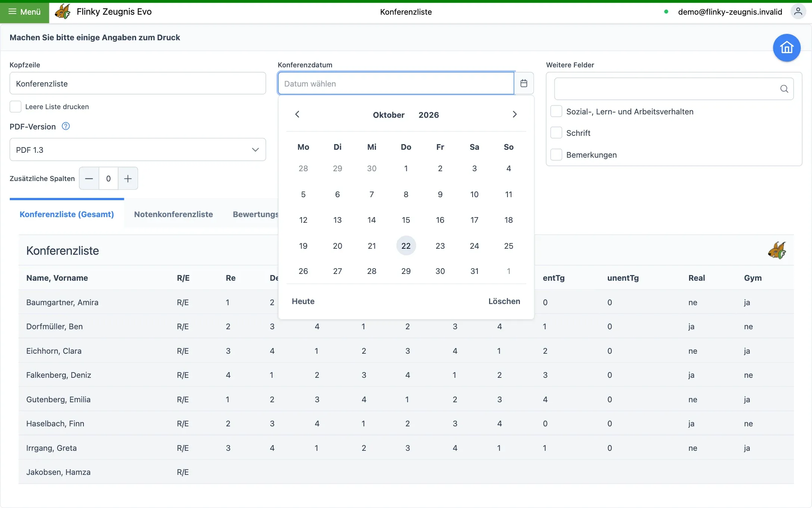Click the search icon in Weitere Felder
Screen dimensions: 812x508
click(x=784, y=89)
